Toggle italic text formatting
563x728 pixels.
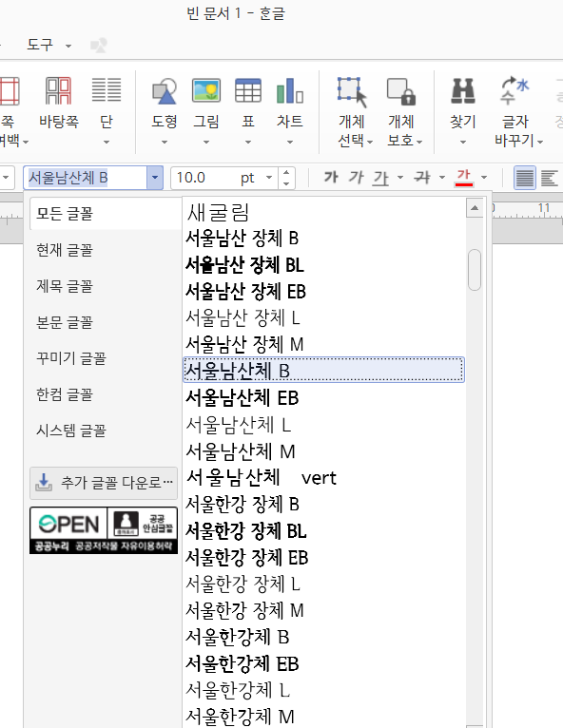tap(356, 178)
